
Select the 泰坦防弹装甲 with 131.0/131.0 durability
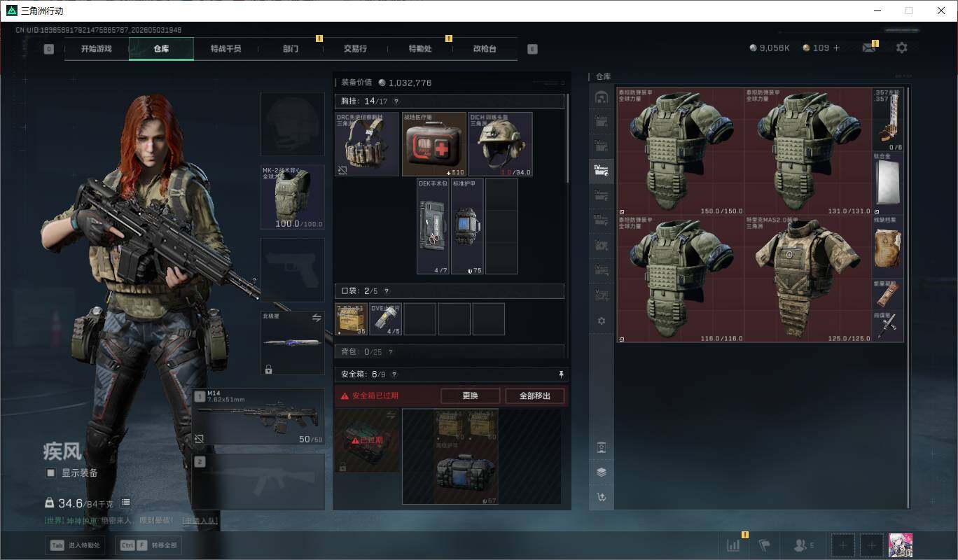pos(808,151)
